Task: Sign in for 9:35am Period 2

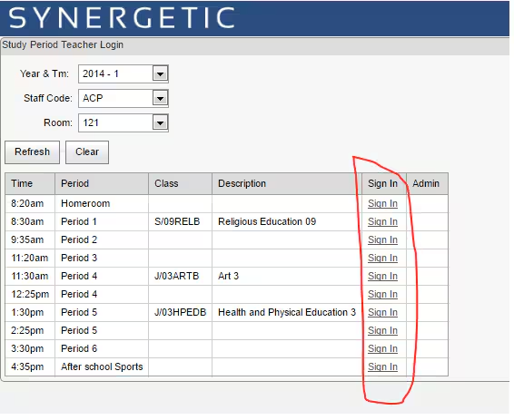Action: [382, 240]
